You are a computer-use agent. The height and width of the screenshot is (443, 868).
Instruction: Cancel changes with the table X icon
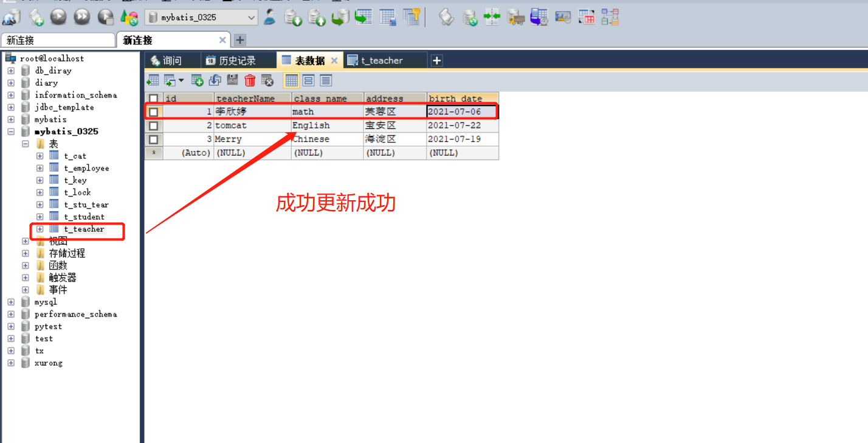[267, 80]
